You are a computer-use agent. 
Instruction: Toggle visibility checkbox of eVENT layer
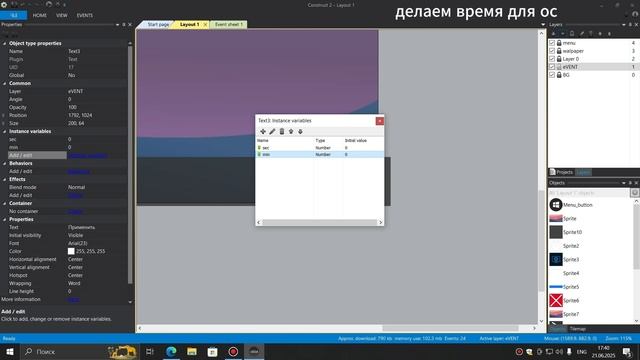click(552, 67)
